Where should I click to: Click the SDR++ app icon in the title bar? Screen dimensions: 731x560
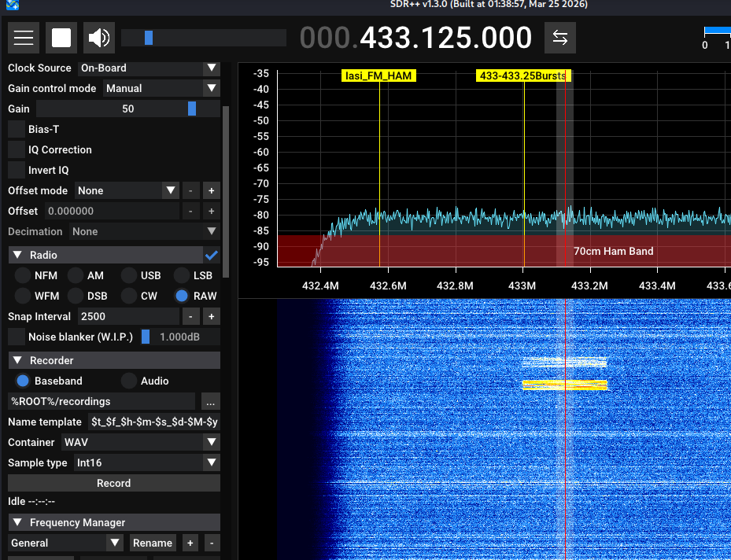pyautogui.click(x=12, y=6)
